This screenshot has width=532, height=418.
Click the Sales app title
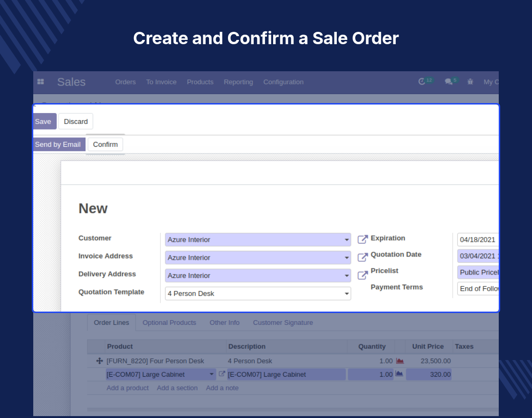[71, 82]
